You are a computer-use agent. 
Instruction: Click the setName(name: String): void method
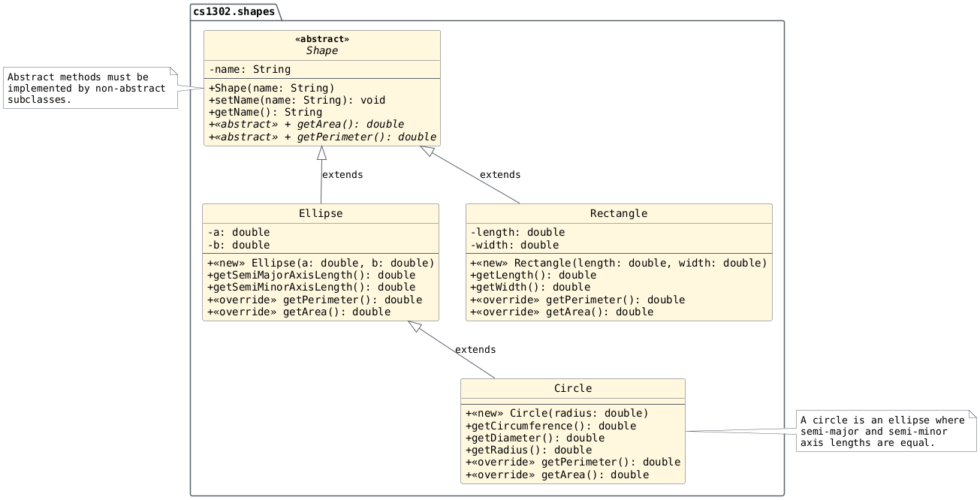[297, 100]
